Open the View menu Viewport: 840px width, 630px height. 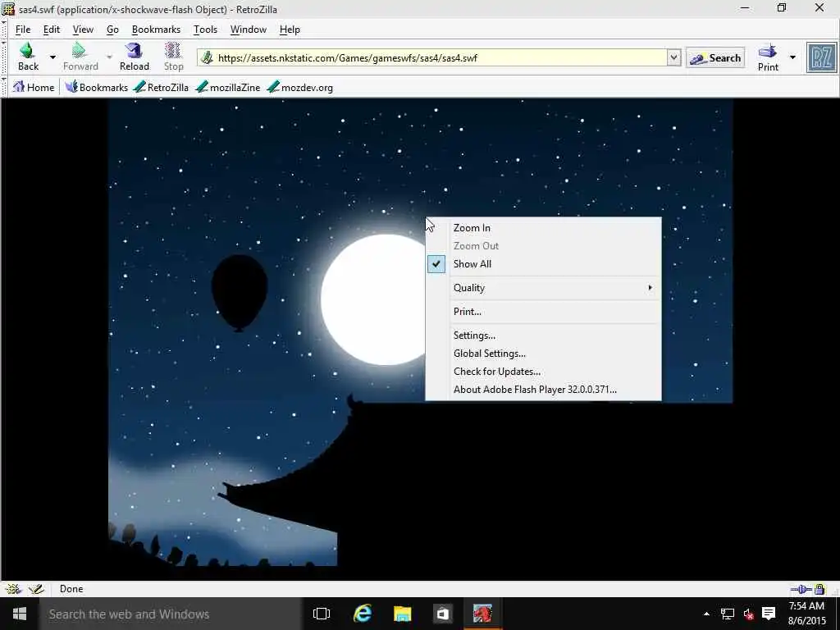coord(83,30)
